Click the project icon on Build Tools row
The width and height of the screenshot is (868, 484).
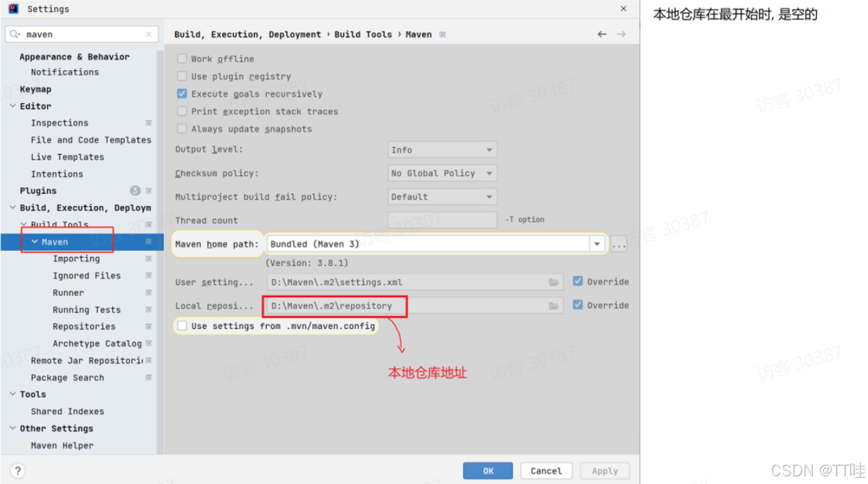pos(148,225)
